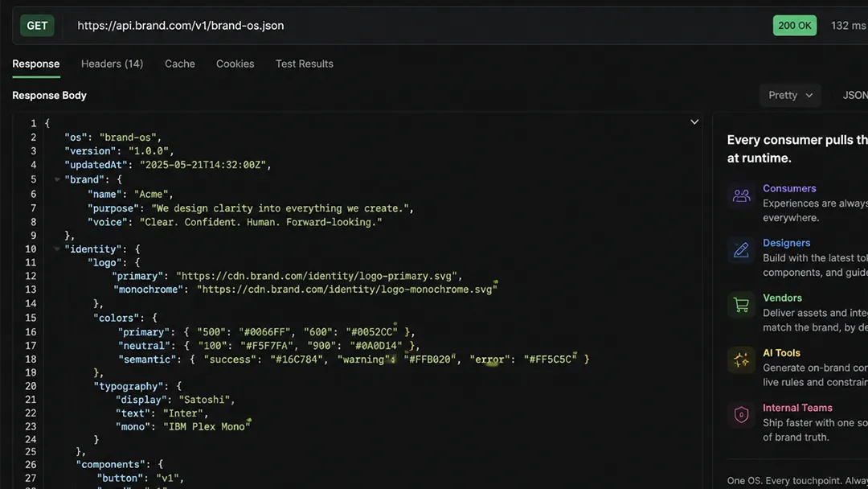The width and height of the screenshot is (868, 489).
Task: Open the Pretty format dropdown
Action: 790,95
